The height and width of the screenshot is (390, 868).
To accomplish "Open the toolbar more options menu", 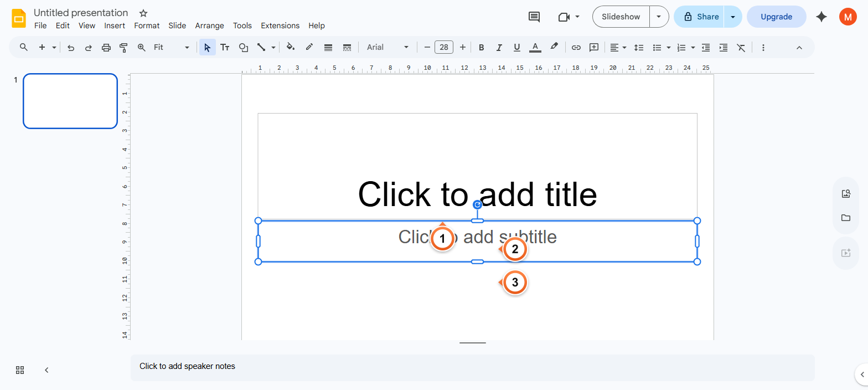I will tap(763, 48).
